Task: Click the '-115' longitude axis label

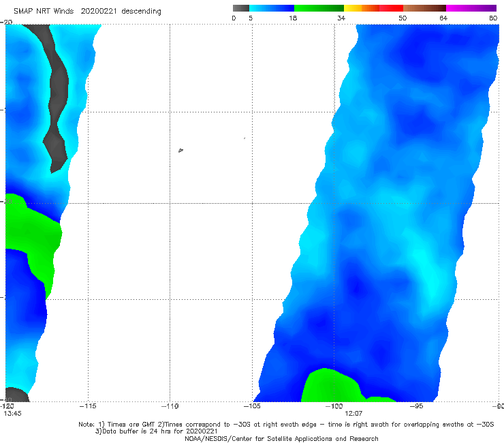Action: click(x=88, y=406)
